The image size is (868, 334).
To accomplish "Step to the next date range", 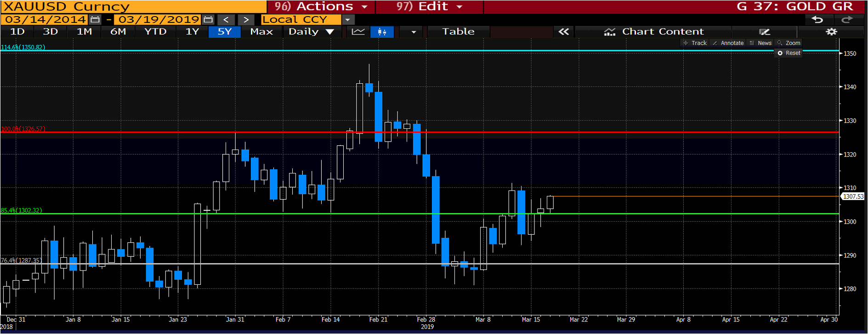I will tap(246, 20).
